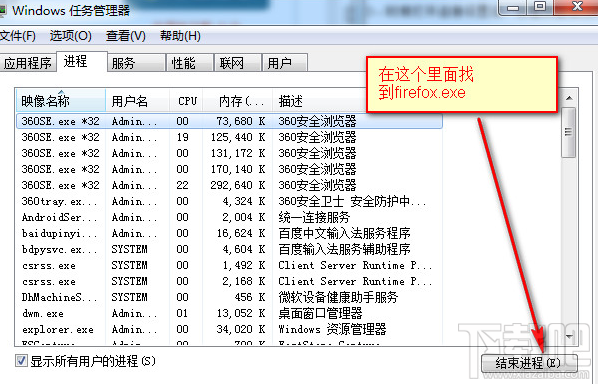Click the 16,624 K memory value
This screenshot has width=598, height=384.
point(241,233)
